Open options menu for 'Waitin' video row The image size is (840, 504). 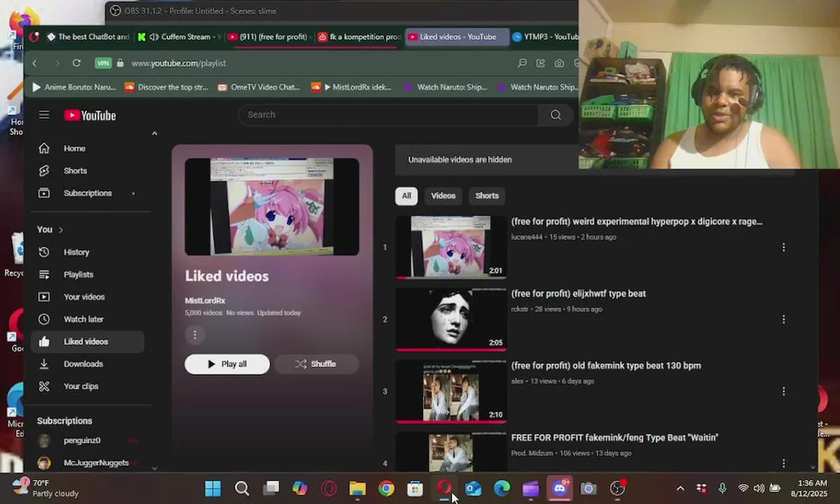coord(783,463)
